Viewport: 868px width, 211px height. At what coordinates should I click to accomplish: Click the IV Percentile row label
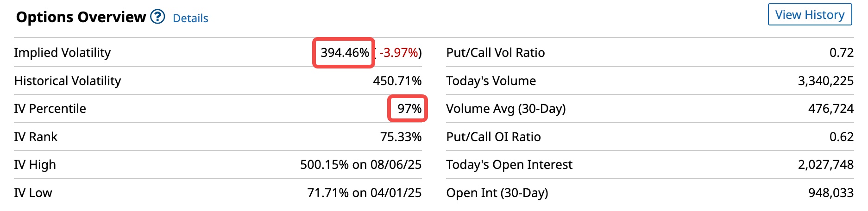[x=50, y=109]
